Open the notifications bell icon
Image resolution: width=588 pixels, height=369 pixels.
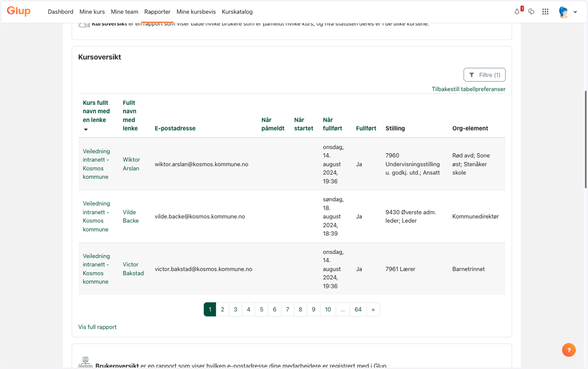pos(517,11)
